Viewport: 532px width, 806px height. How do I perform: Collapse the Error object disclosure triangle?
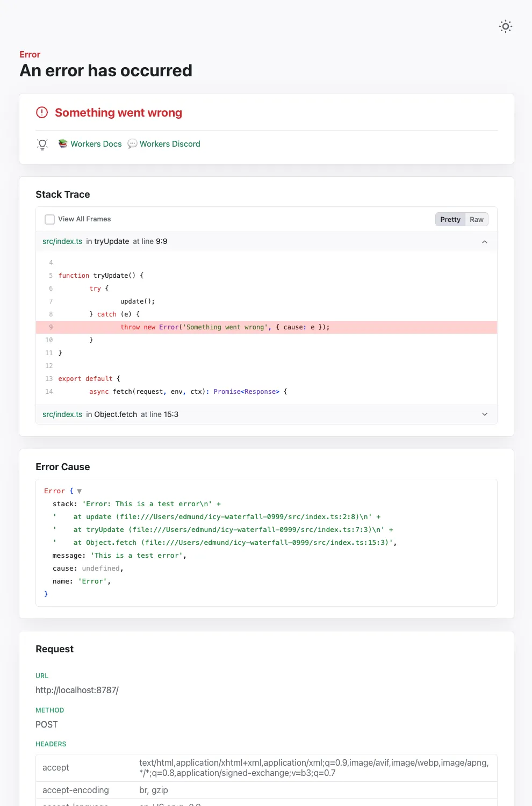[x=80, y=491]
